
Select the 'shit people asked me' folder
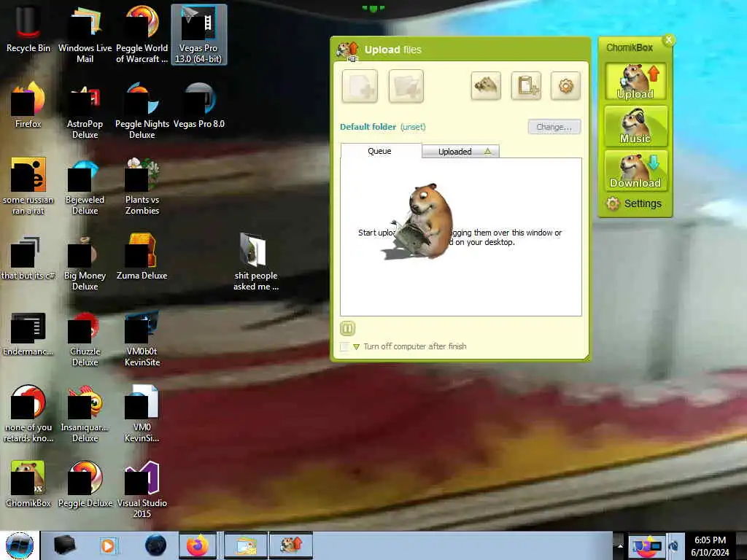[256, 262]
